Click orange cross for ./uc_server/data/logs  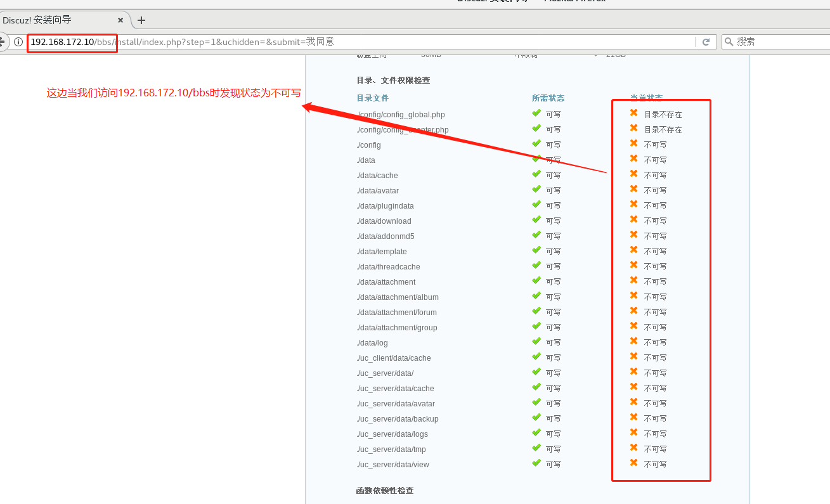633,432
